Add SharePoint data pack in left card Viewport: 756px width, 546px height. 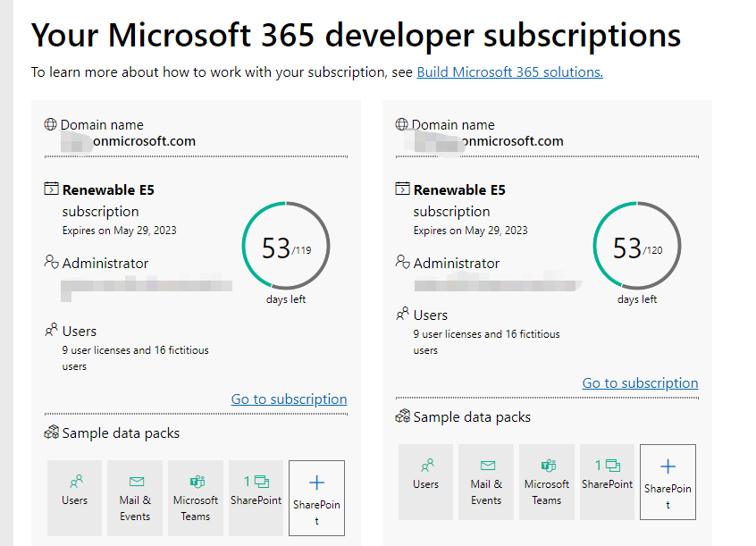tap(316, 498)
